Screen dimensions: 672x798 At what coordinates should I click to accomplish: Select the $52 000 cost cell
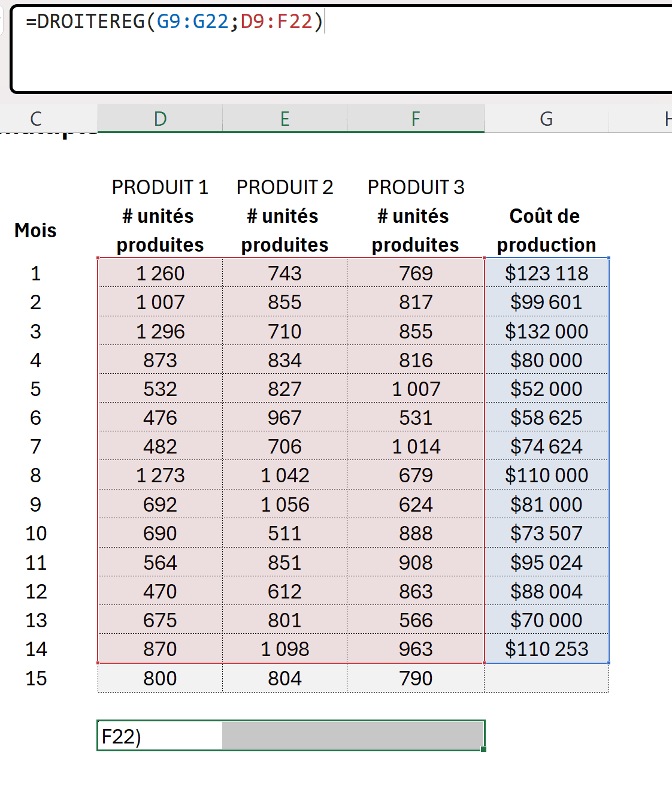click(x=546, y=389)
